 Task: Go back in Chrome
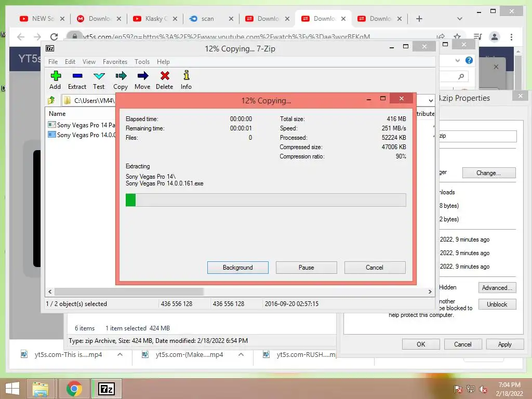point(21,37)
